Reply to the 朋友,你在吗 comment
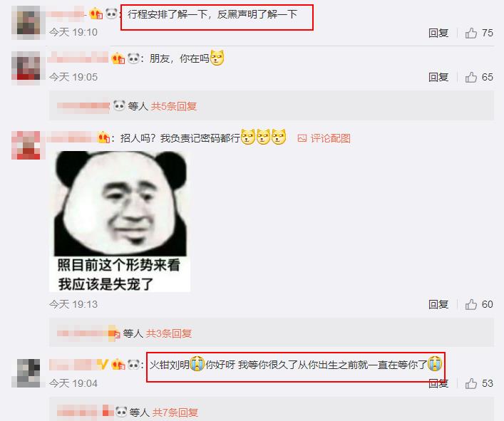Viewport: 504px width, 421px height. [x=438, y=77]
